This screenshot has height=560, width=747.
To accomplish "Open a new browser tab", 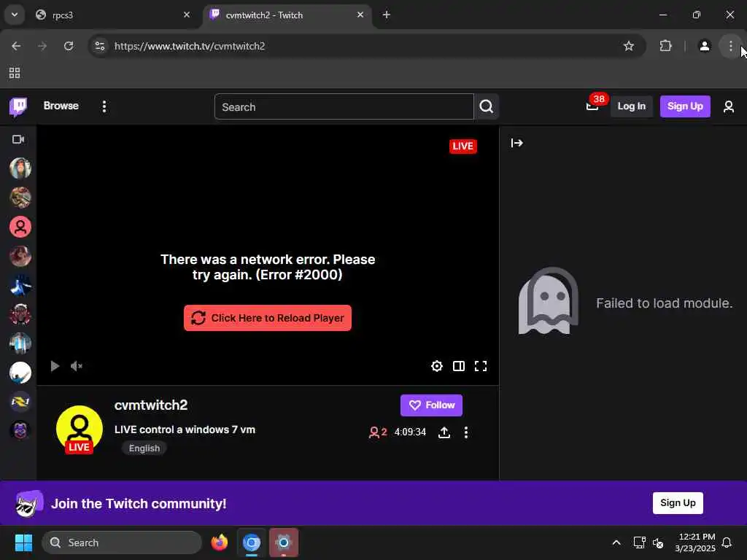I will click(387, 15).
